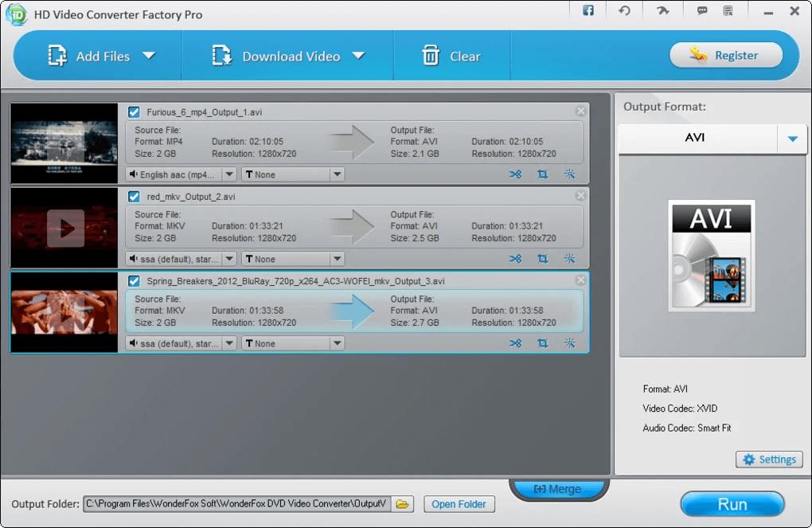Screen dimensions: 812x528
Task: Open the Clear list tool
Action: [431, 55]
